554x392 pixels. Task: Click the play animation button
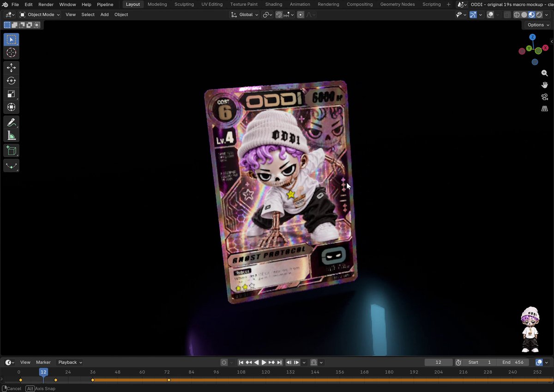pyautogui.click(x=264, y=362)
